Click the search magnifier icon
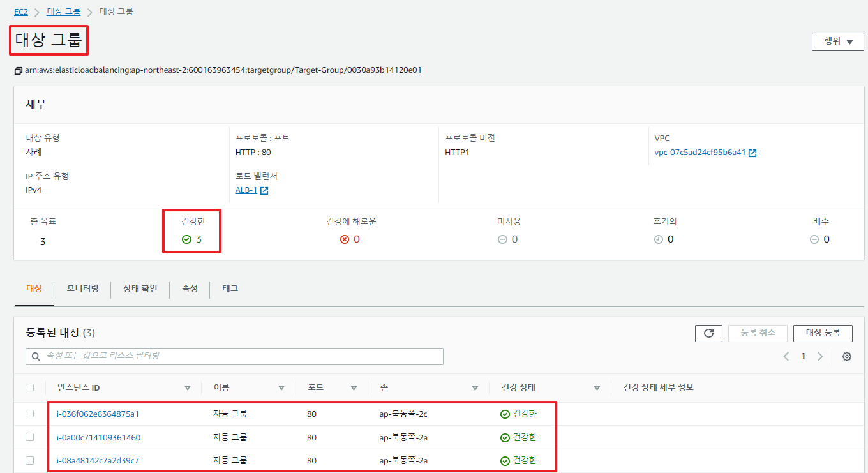 (x=36, y=356)
